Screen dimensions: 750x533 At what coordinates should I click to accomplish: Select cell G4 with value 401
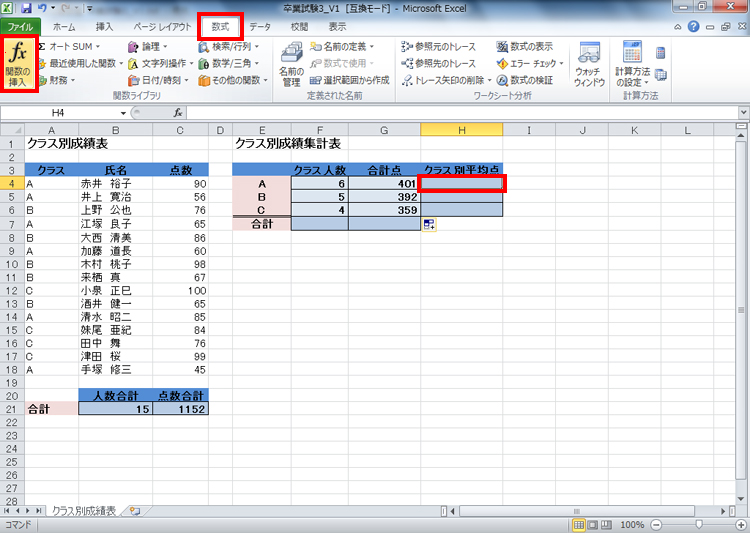tap(385, 184)
